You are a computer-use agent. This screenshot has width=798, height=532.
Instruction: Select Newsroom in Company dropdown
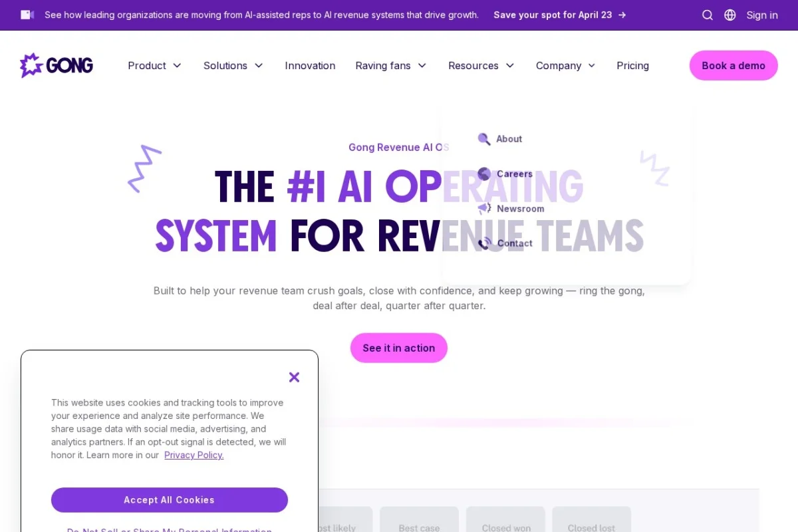521,208
